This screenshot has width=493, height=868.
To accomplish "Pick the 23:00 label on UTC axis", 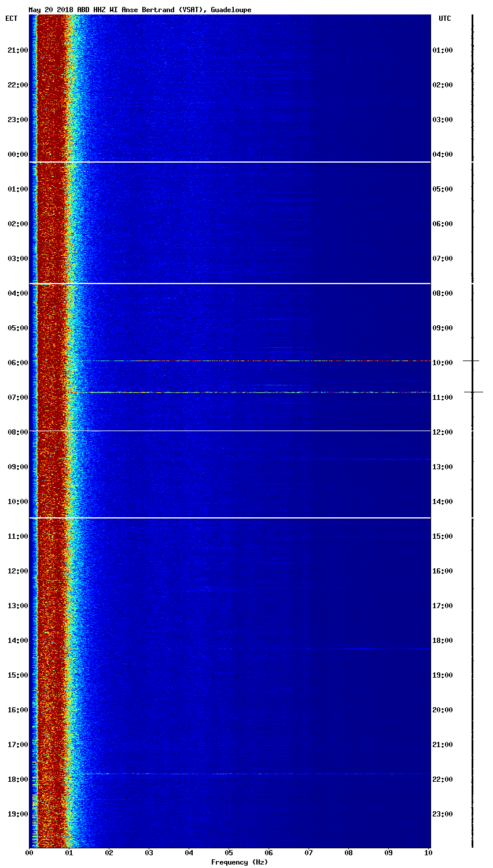I will coord(443,814).
